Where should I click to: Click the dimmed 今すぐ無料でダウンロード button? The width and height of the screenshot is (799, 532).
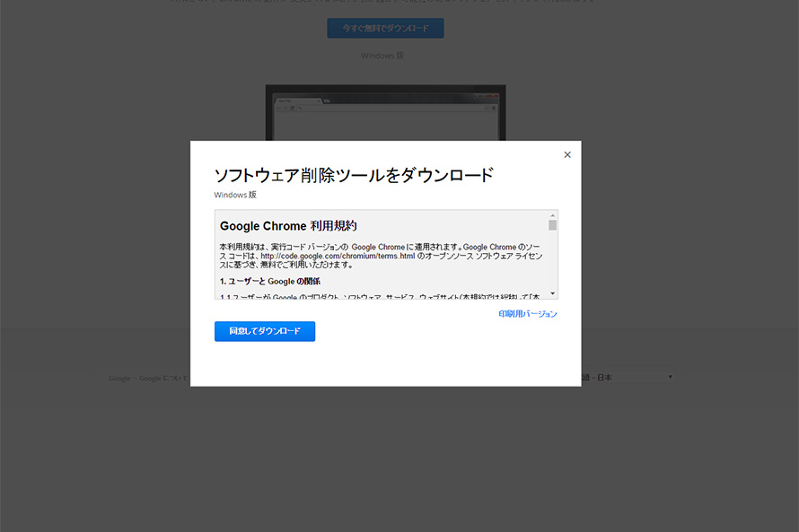(385, 28)
